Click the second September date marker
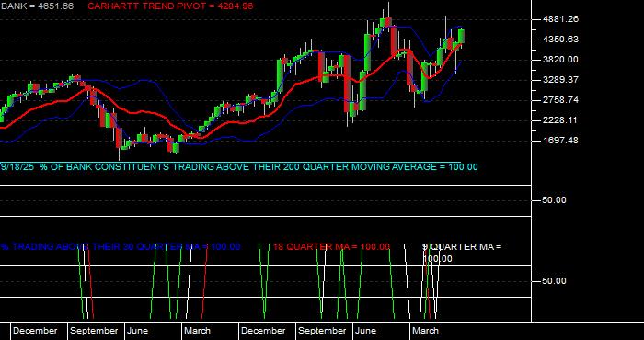Screen dimensions: 644x340 (x=322, y=331)
